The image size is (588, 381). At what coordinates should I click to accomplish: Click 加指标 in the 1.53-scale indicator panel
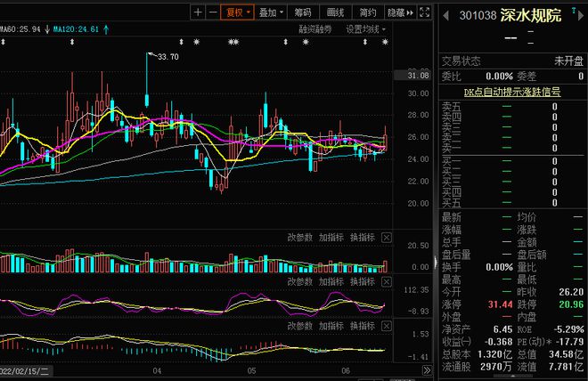coord(331,326)
